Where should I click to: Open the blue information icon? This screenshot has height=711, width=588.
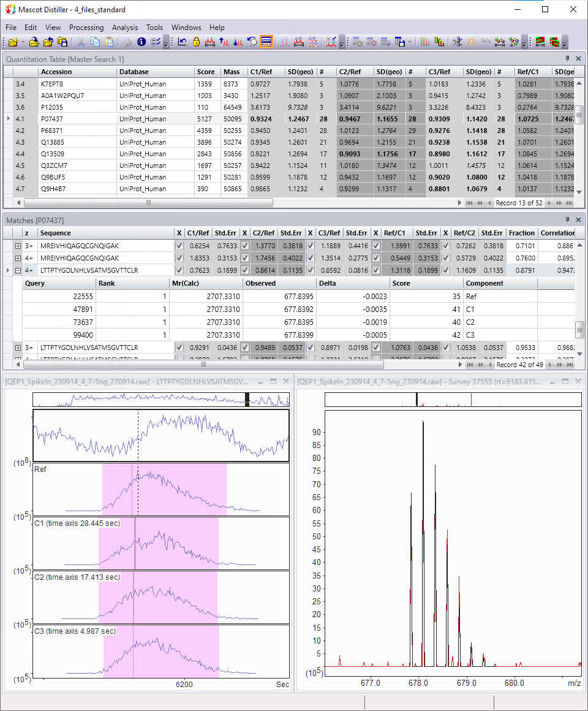tap(141, 42)
